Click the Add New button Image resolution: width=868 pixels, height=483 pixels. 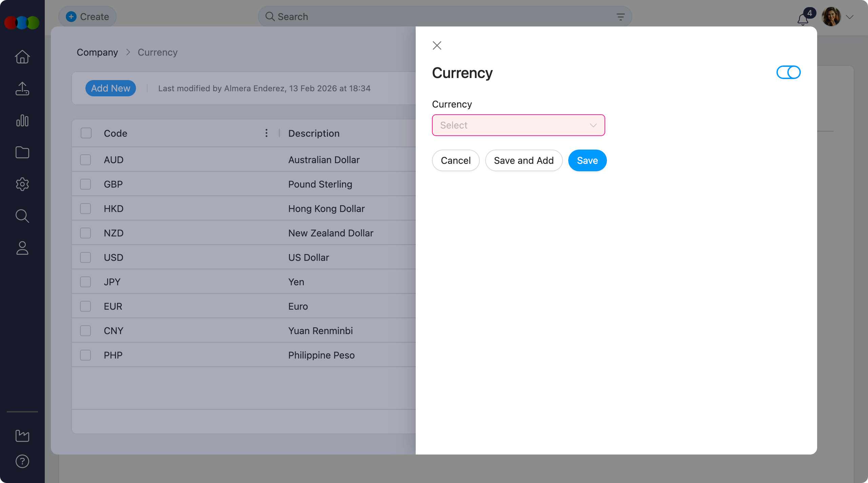tap(111, 88)
